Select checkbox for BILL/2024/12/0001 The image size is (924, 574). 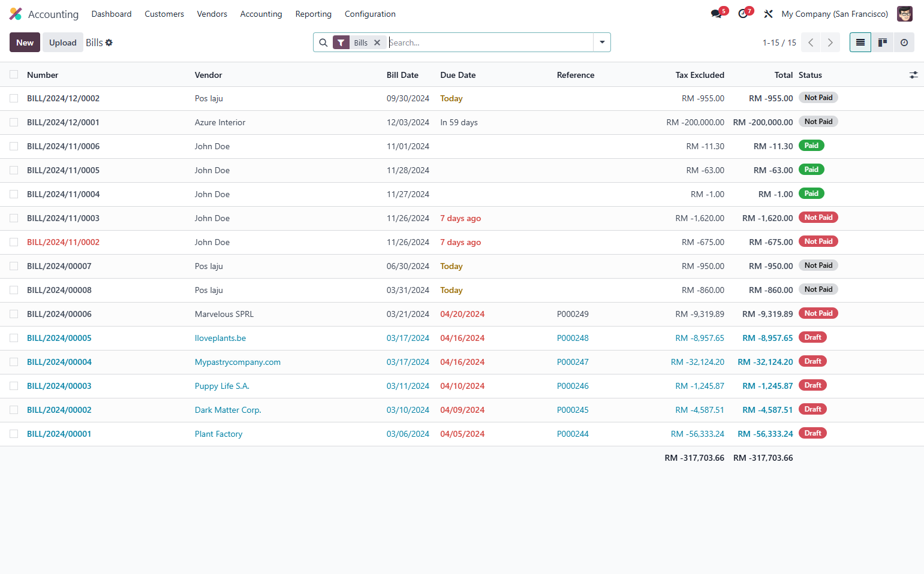tap(14, 122)
